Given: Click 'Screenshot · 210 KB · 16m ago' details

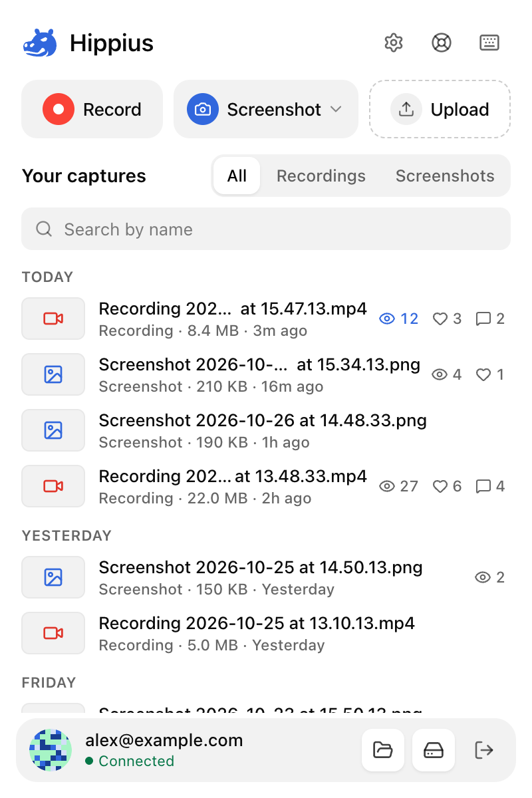Looking at the screenshot, I should click(x=211, y=386).
